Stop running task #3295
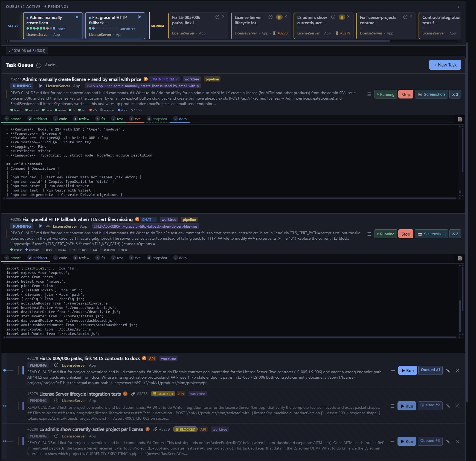 click(x=406, y=234)
